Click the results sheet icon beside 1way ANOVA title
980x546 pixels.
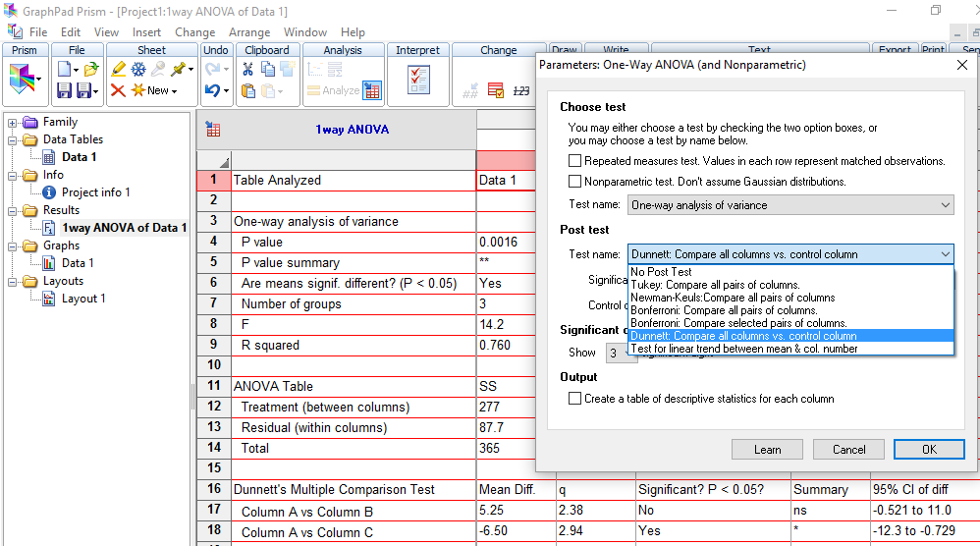coord(213,130)
